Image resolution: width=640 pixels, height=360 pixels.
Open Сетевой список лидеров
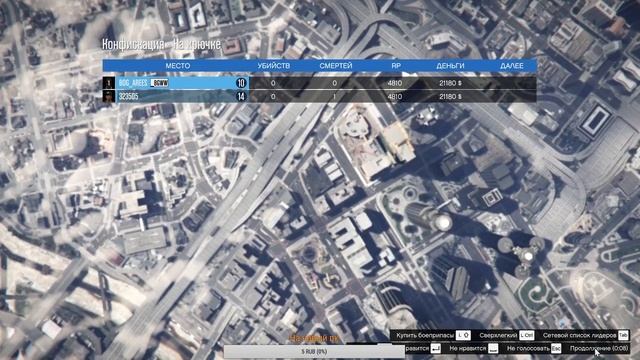click(x=579, y=336)
